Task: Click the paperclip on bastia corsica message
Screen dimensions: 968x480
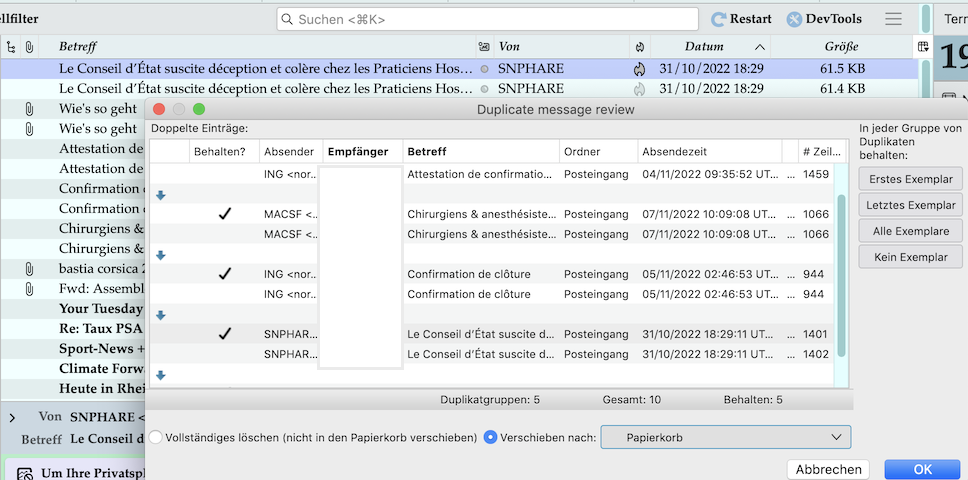Action: 29,269
